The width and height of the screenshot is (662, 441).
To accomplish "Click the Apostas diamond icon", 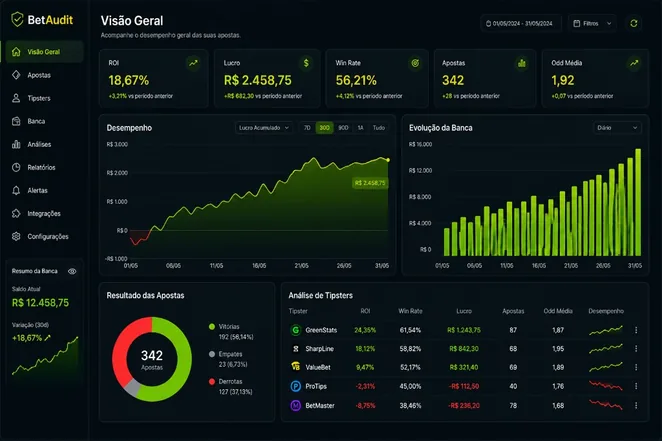I will [x=16, y=75].
